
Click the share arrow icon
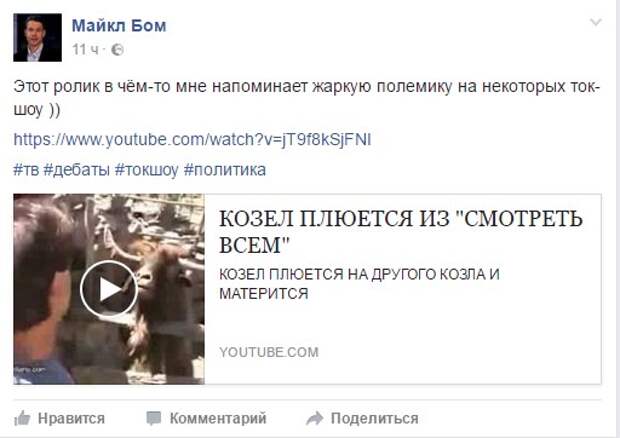coord(315,418)
